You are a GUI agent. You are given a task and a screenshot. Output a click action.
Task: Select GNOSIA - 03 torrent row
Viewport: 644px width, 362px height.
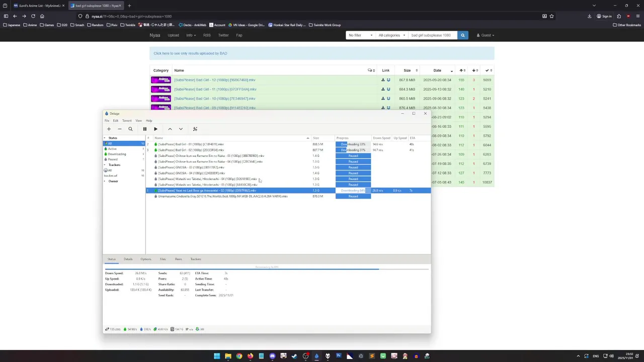(x=288, y=167)
